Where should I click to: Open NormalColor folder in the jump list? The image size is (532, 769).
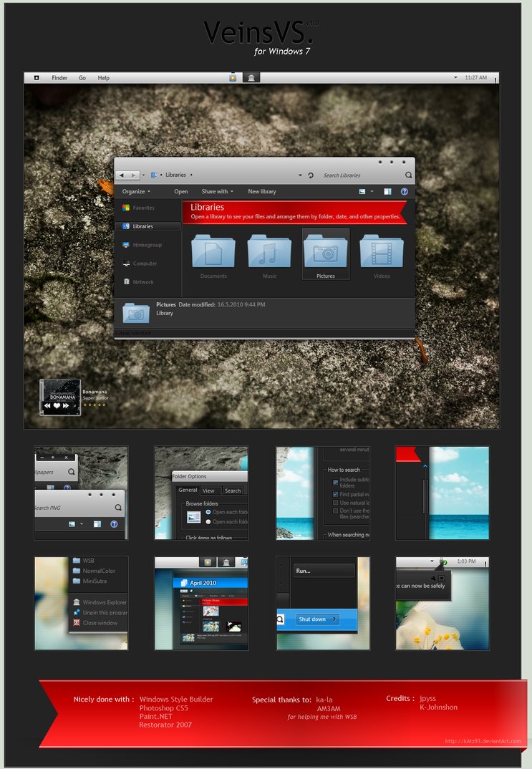[94, 571]
